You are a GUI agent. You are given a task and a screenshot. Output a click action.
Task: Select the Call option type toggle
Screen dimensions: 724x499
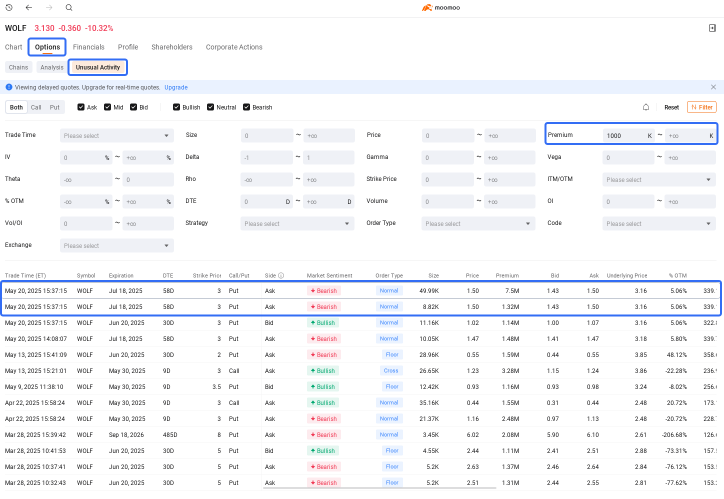click(36, 107)
